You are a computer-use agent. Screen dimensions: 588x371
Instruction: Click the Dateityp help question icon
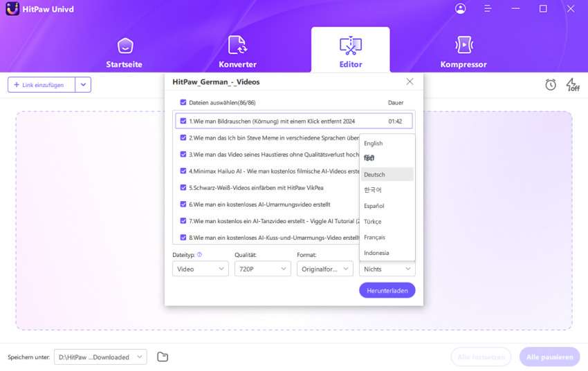tap(199, 254)
